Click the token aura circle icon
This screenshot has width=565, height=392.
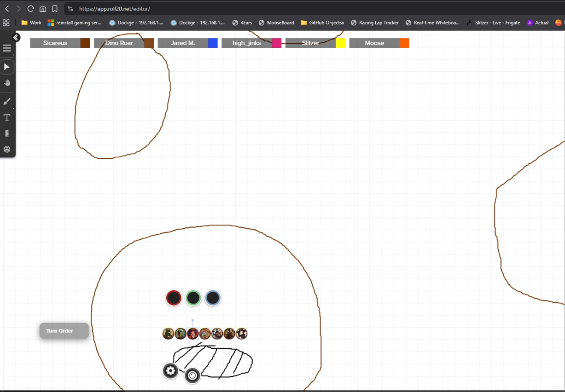(x=192, y=376)
